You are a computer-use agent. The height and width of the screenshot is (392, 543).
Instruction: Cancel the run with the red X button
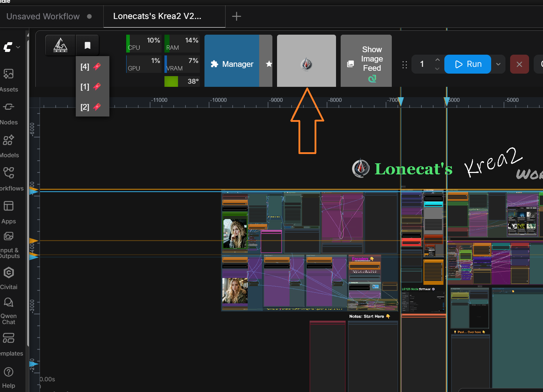click(519, 64)
